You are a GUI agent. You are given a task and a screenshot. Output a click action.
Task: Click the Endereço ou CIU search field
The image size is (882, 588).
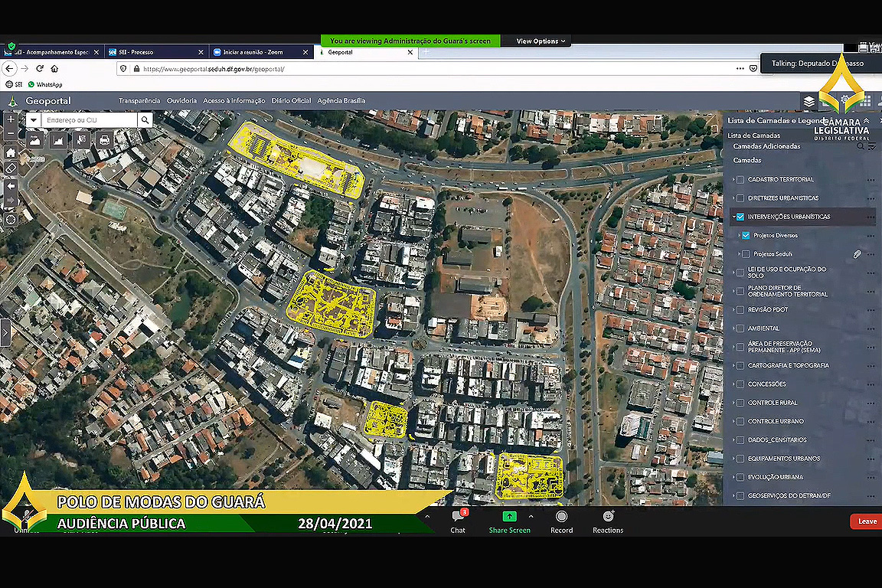(x=89, y=120)
